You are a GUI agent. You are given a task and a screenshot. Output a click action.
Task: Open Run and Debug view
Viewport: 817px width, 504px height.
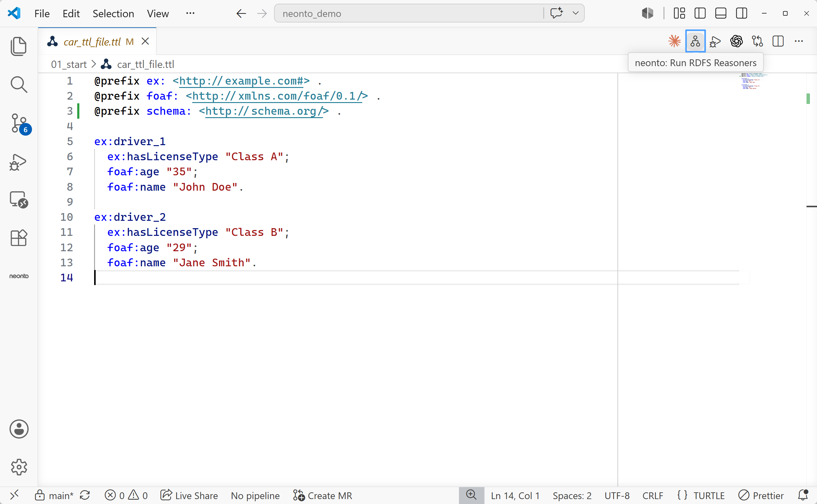(18, 162)
